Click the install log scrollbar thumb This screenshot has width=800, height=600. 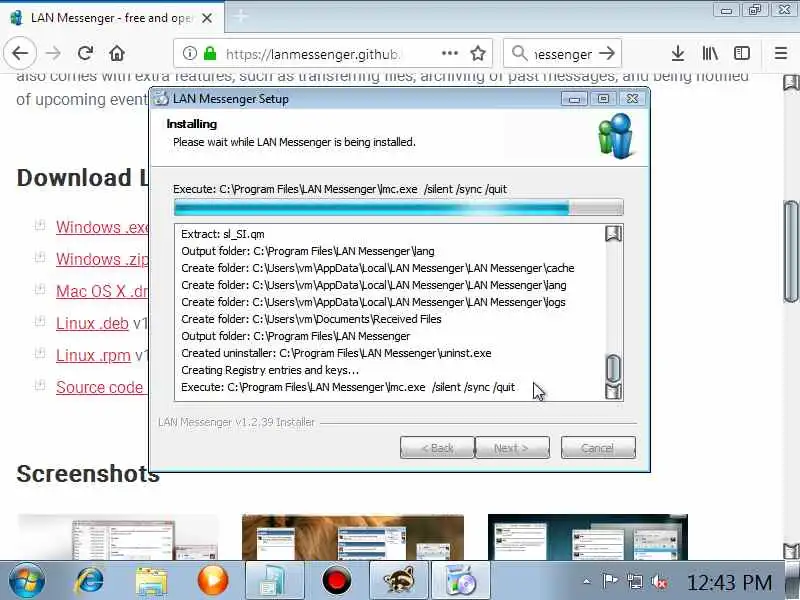[x=613, y=368]
